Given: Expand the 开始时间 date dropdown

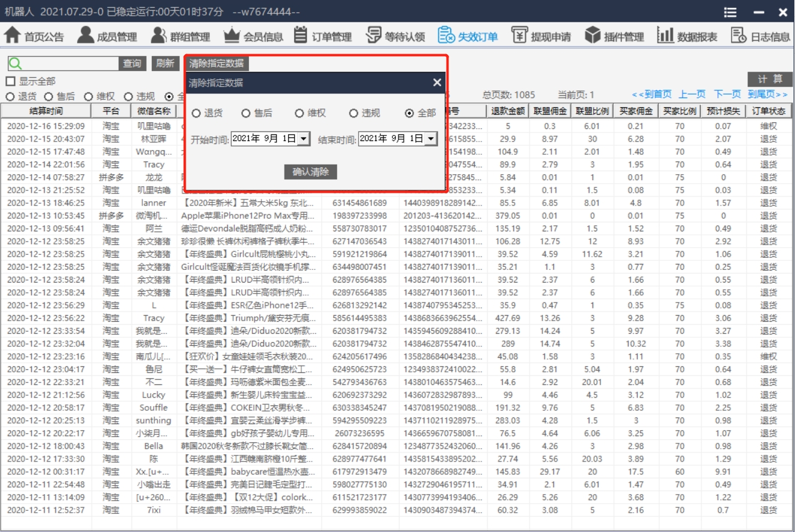Looking at the screenshot, I should 304,139.
